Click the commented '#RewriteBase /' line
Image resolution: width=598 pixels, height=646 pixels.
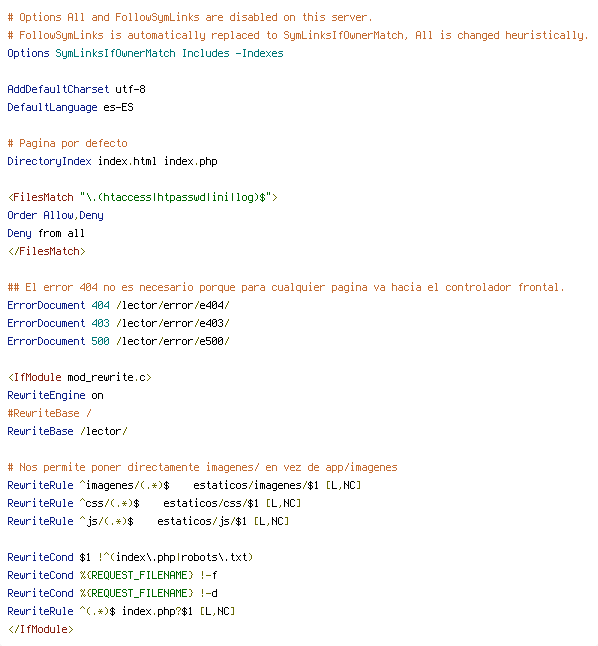[x=49, y=413]
